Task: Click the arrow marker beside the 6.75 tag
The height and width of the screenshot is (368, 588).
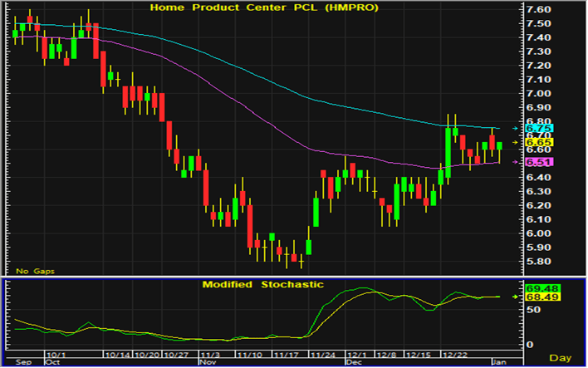Action: tap(517, 129)
